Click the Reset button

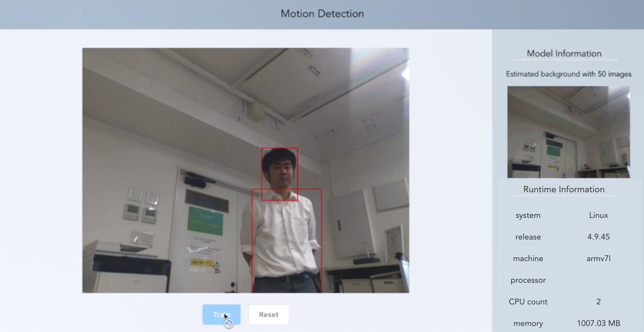[269, 315]
